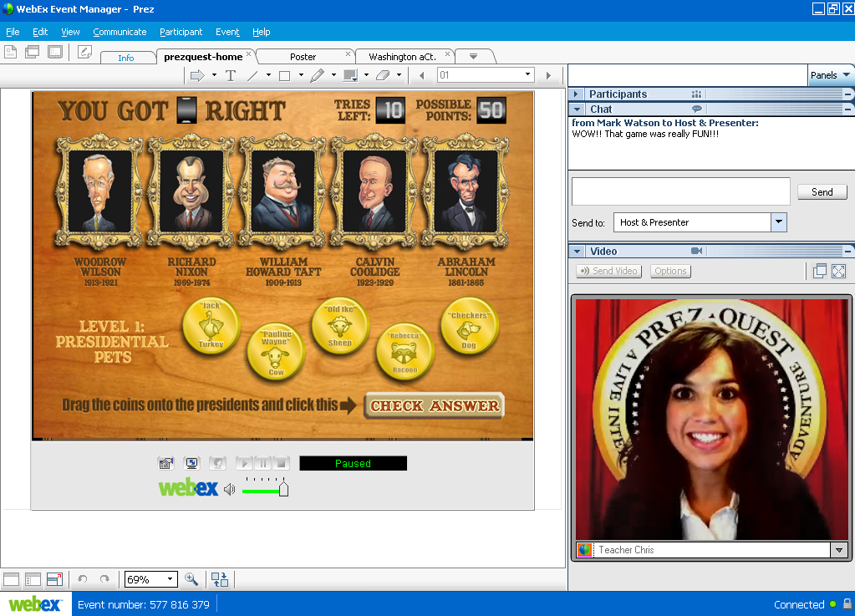This screenshot has height=616, width=855.
Task: Open highlighter tool options dropdown
Action: coord(333,75)
